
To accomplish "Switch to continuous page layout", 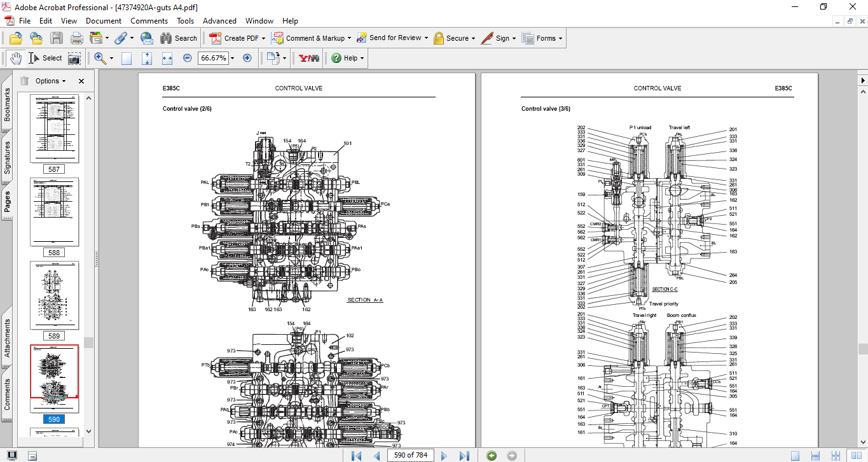I will (x=815, y=455).
